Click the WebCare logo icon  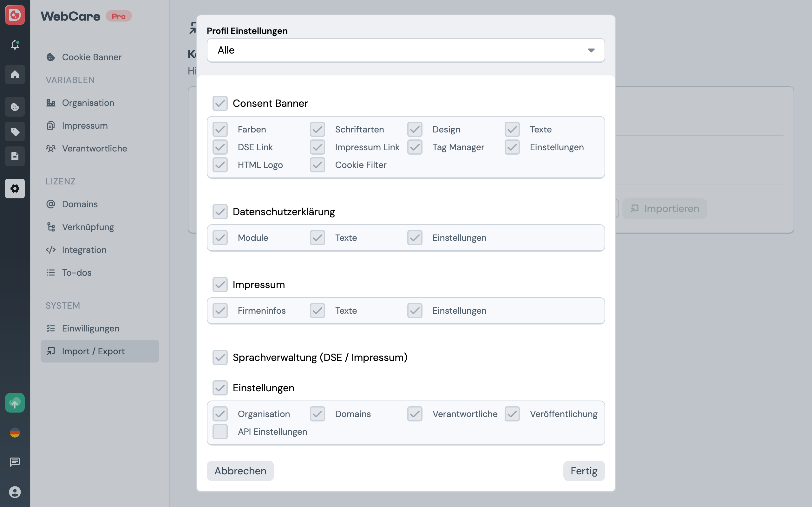15,15
